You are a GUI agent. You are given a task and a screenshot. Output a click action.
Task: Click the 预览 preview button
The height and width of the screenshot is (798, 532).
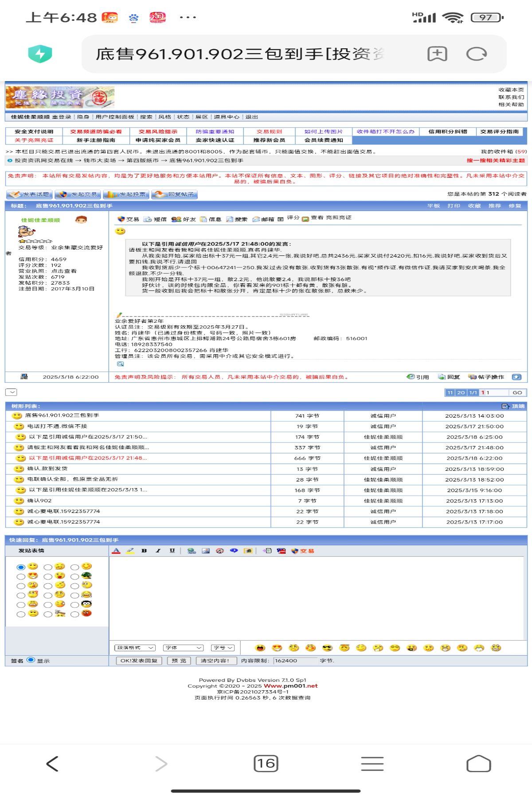pos(179,661)
